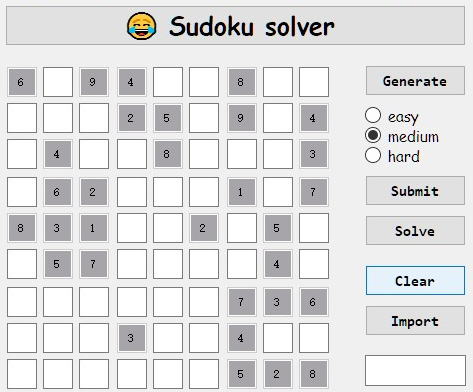This screenshot has height=392, width=473.
Task: Select the empty cell right of top-left 6
Action: click(x=58, y=82)
